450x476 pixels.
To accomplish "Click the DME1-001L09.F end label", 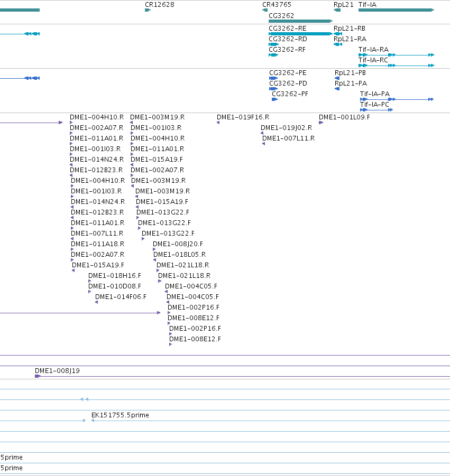I will pyautogui.click(x=345, y=117).
